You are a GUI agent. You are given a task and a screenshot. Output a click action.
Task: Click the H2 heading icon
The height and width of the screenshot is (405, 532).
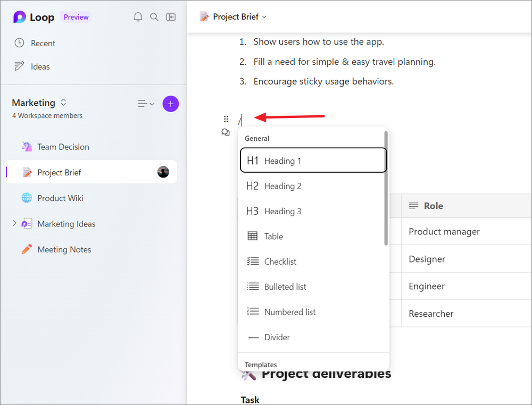[x=253, y=185]
